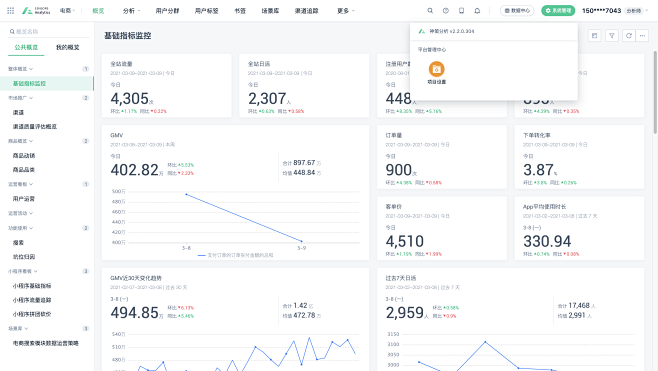658x371 pixels.
Task: Click the 数据中心 button
Action: coord(517,10)
